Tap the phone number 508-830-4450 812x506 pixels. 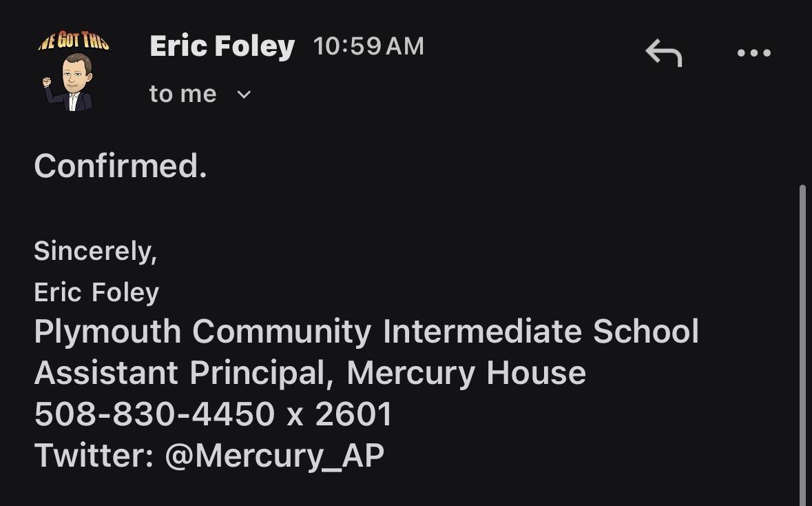[x=154, y=414]
